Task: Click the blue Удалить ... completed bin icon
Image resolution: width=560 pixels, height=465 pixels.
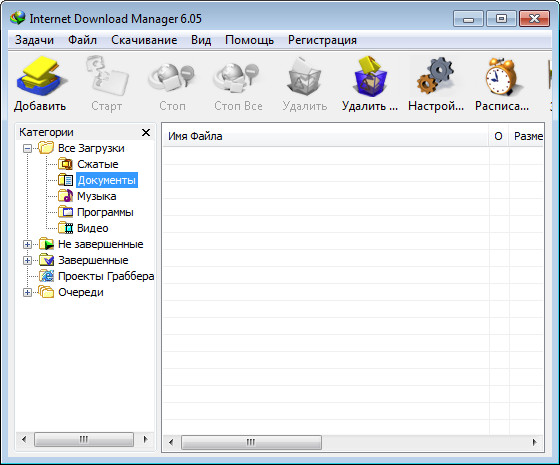Action: point(370,76)
